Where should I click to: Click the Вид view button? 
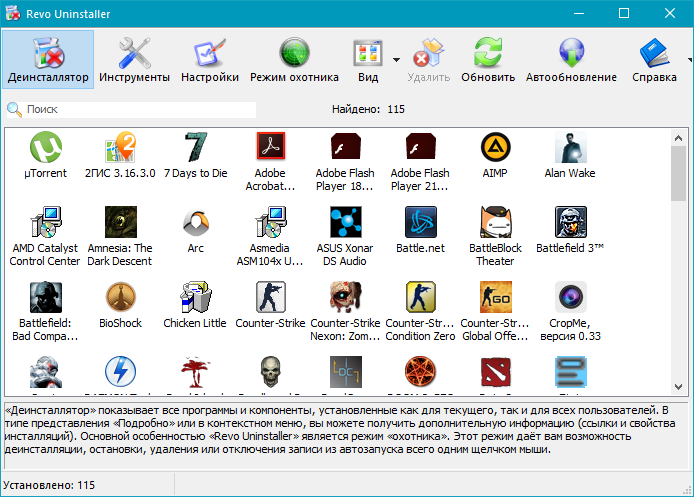[368, 59]
